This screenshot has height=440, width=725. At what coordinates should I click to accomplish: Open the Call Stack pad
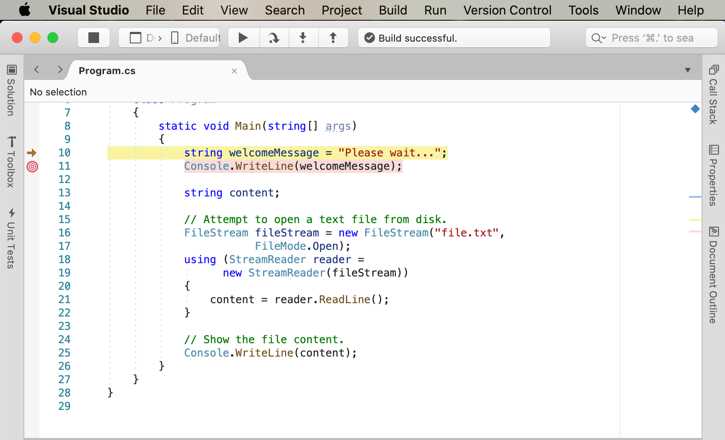[x=713, y=95]
